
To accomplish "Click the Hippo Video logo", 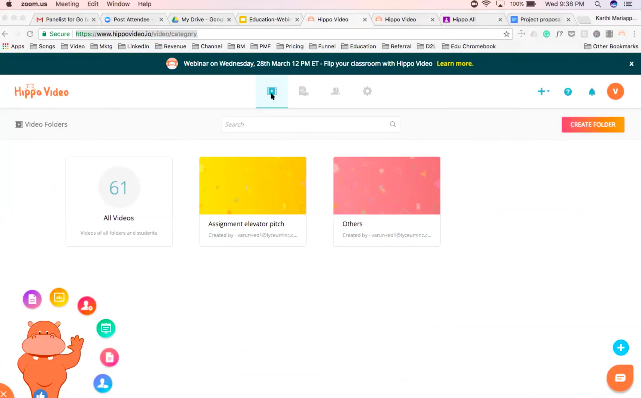I will coord(41,91).
